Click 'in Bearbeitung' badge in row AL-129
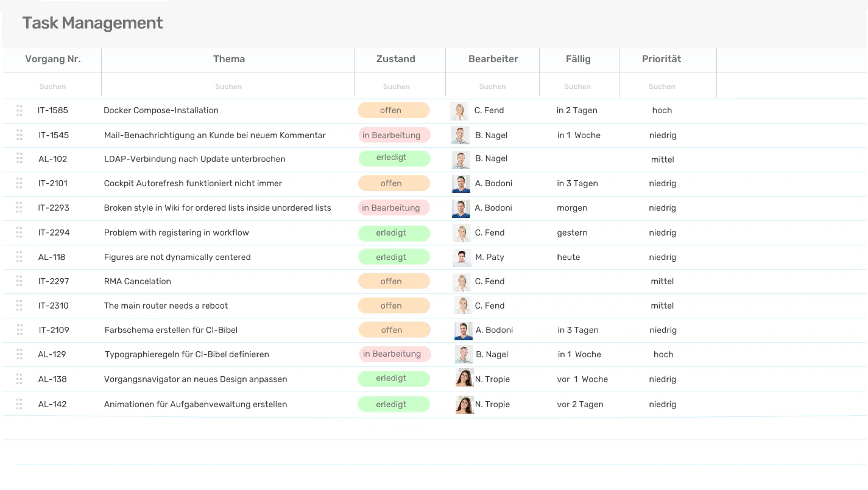This screenshot has width=868, height=490. pyautogui.click(x=394, y=354)
